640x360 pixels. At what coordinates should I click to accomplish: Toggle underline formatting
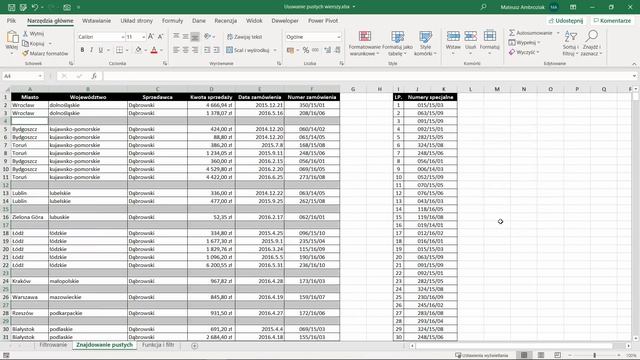pos(100,50)
